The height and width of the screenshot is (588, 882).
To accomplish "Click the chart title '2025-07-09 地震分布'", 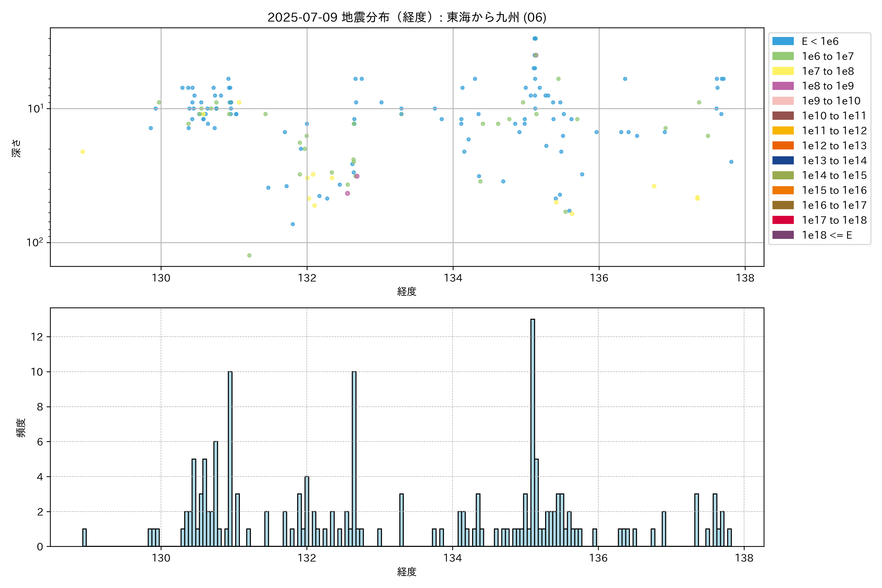I will pos(406,17).
